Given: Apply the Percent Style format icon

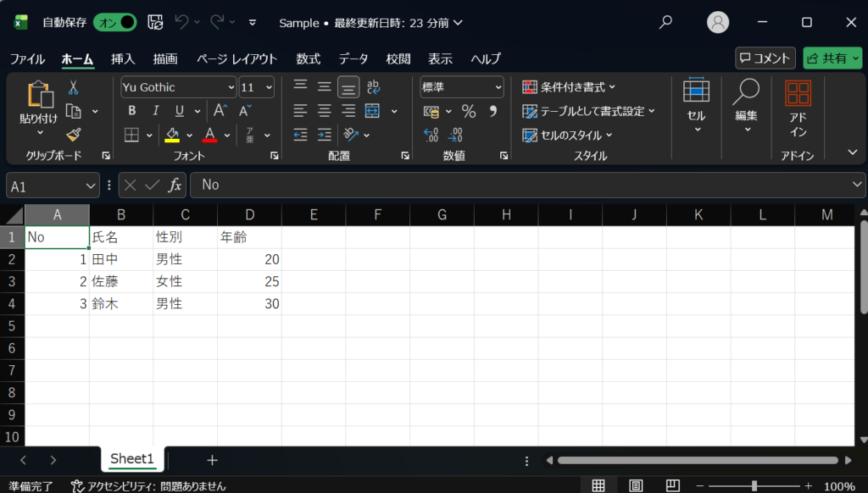Looking at the screenshot, I should [x=468, y=111].
